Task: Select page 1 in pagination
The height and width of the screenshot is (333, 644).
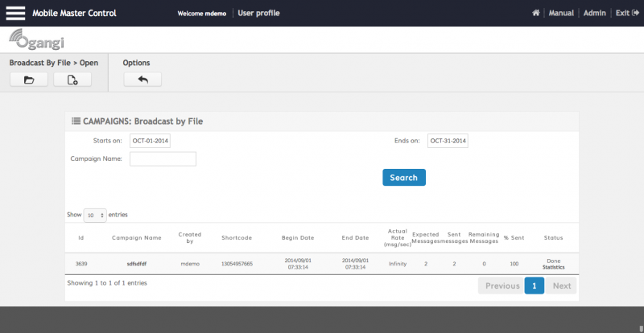Action: (x=534, y=286)
